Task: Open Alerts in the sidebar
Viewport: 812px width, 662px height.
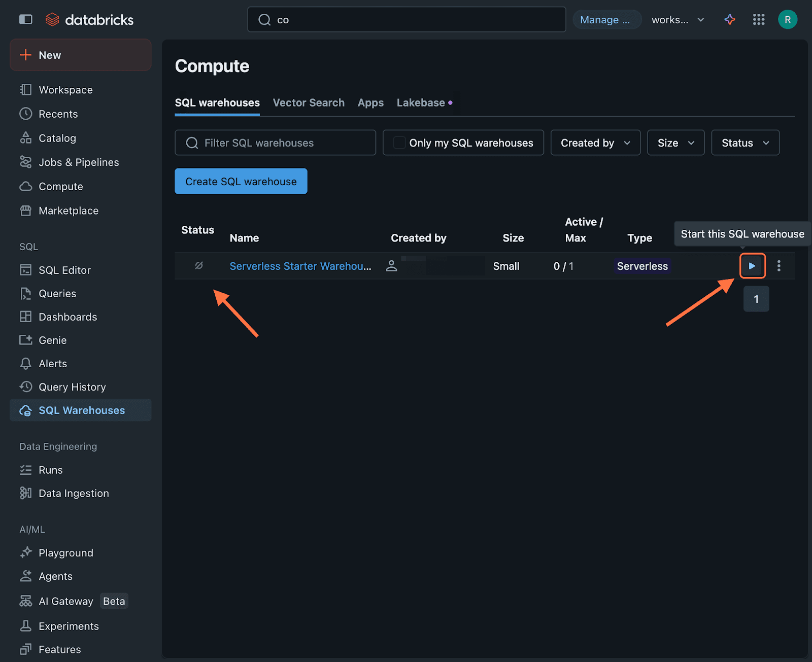Action: (52, 364)
